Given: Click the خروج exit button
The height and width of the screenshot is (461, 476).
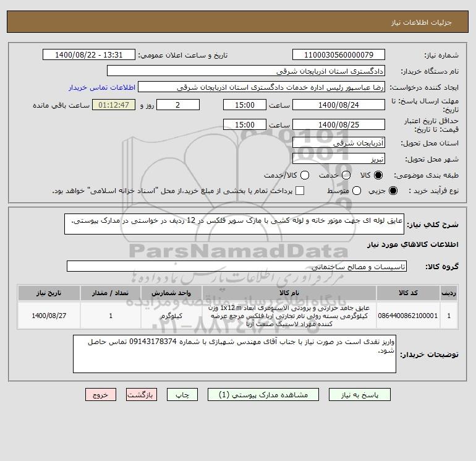Looking at the screenshot, I should click(x=101, y=395).
